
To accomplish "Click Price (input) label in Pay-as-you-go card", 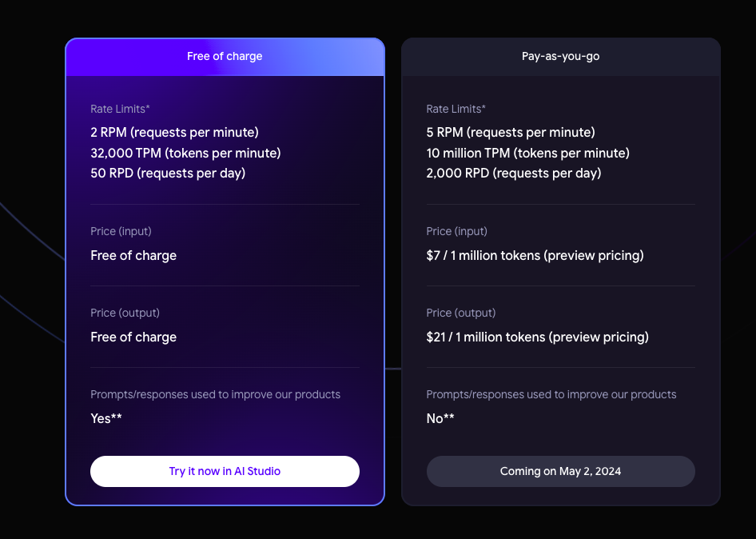I will pos(456,231).
